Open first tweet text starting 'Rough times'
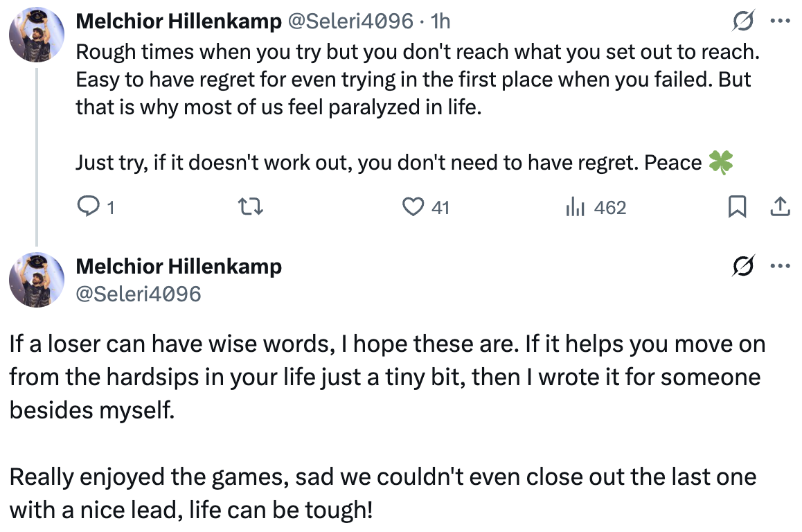 [418, 79]
